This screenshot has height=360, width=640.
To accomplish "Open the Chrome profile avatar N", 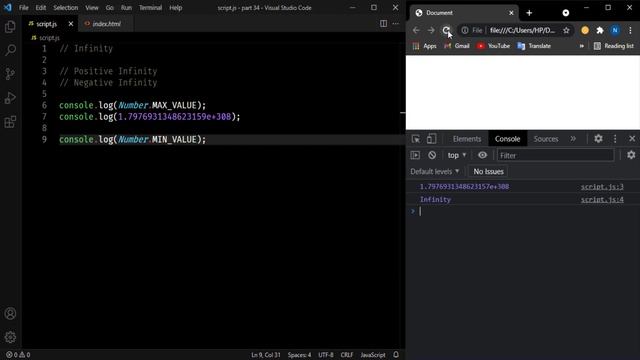I will pyautogui.click(x=615, y=30).
